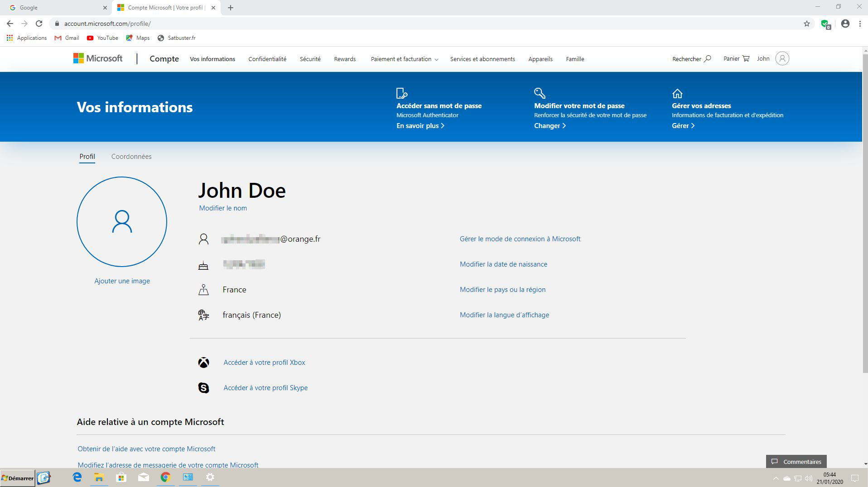
Task: Click the Démarrer start button
Action: [x=18, y=478]
